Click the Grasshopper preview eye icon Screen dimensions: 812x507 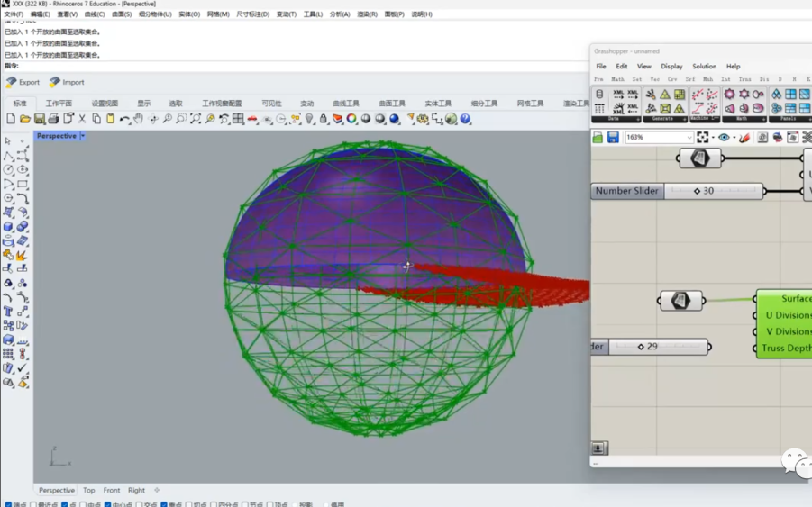pyautogui.click(x=724, y=138)
